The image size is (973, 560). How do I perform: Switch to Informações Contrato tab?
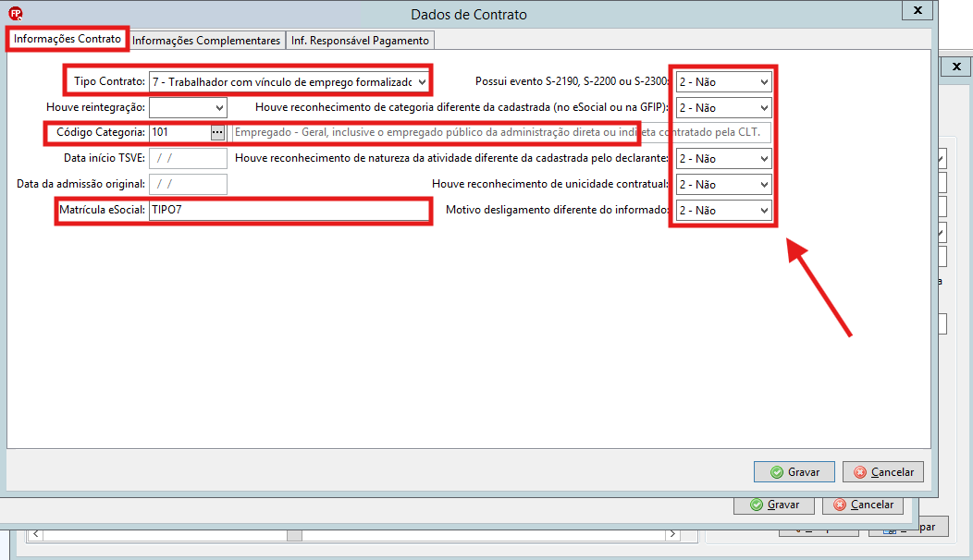pos(67,39)
